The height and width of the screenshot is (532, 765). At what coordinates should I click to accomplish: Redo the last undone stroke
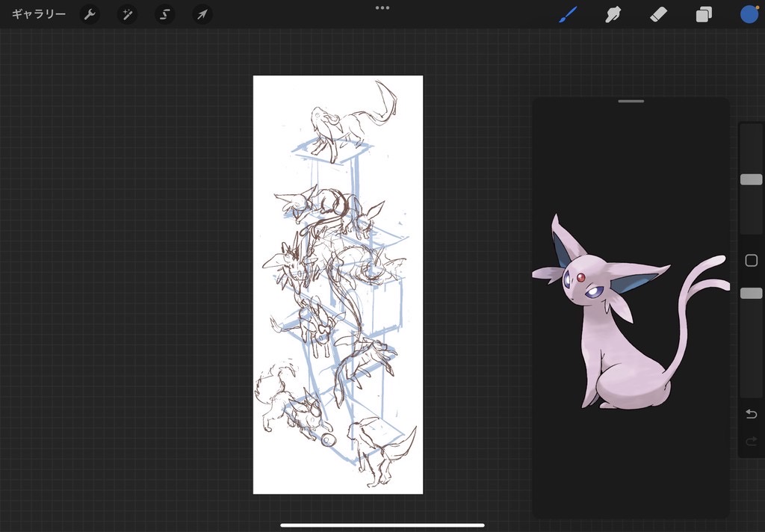(x=752, y=442)
